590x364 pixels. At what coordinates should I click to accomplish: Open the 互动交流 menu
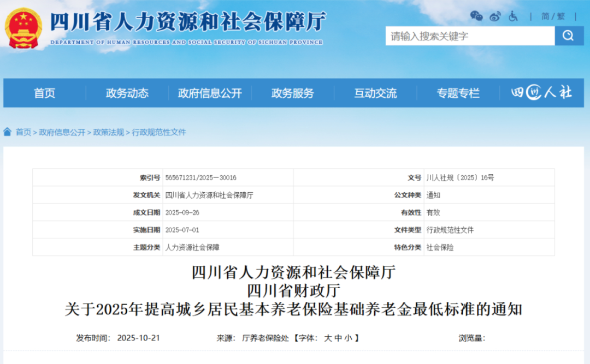375,93
